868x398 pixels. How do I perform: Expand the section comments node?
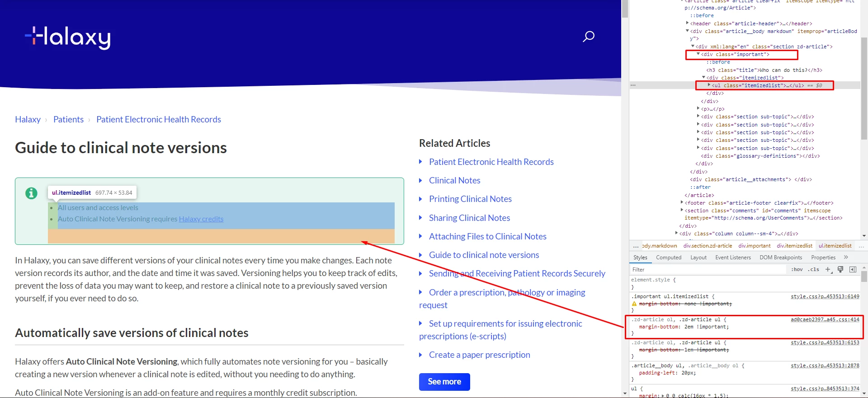coord(682,210)
